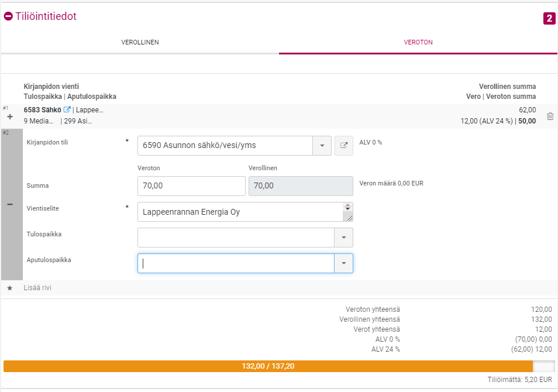Screen dimensions: 558x392
Task: Click into the Tulospaikka input field
Action: tap(235, 238)
